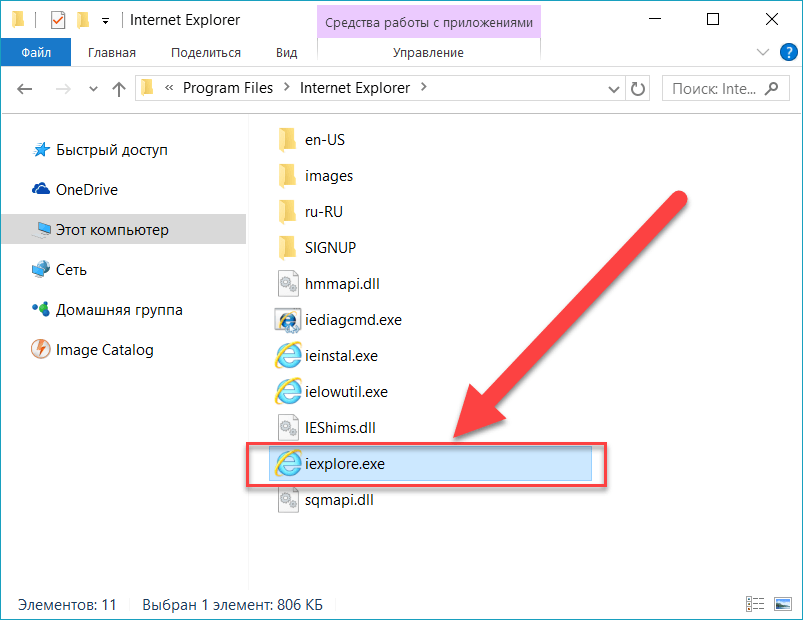This screenshot has width=803, height=620.
Task: Open the help question mark icon
Action: (789, 52)
